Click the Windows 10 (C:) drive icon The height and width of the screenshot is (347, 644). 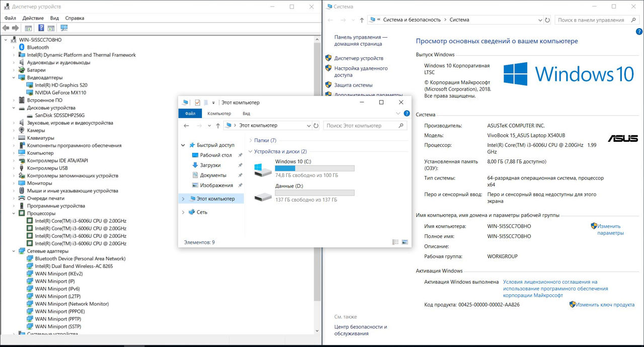pyautogui.click(x=263, y=169)
